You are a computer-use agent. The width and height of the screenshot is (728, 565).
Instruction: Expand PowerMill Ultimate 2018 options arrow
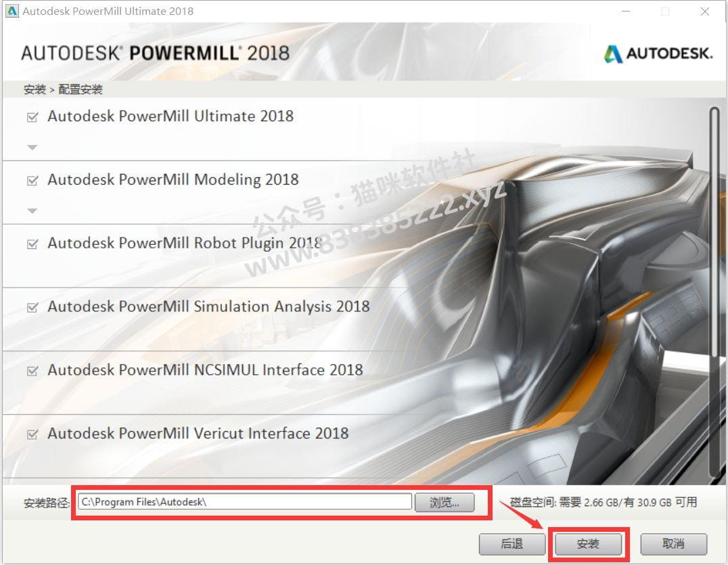click(x=32, y=147)
